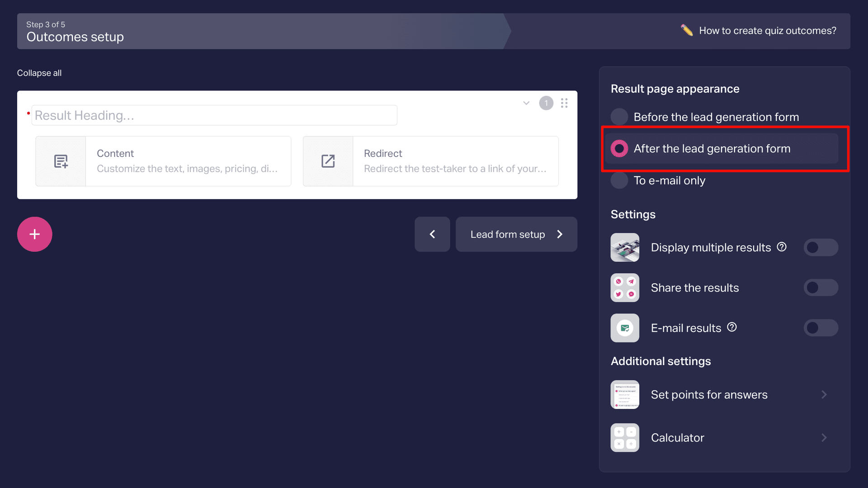Toggle the E-mail results switch
Viewport: 868px width, 488px height.
click(821, 328)
